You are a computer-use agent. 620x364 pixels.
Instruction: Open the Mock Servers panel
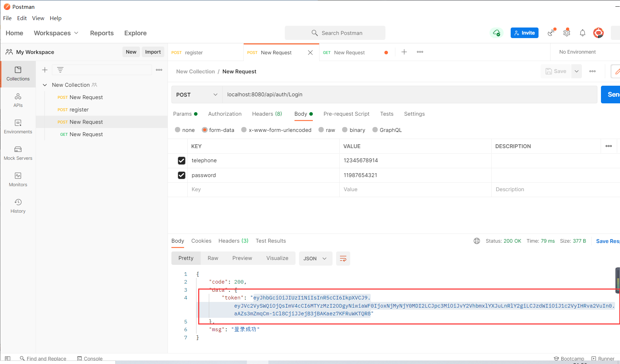pos(18,153)
